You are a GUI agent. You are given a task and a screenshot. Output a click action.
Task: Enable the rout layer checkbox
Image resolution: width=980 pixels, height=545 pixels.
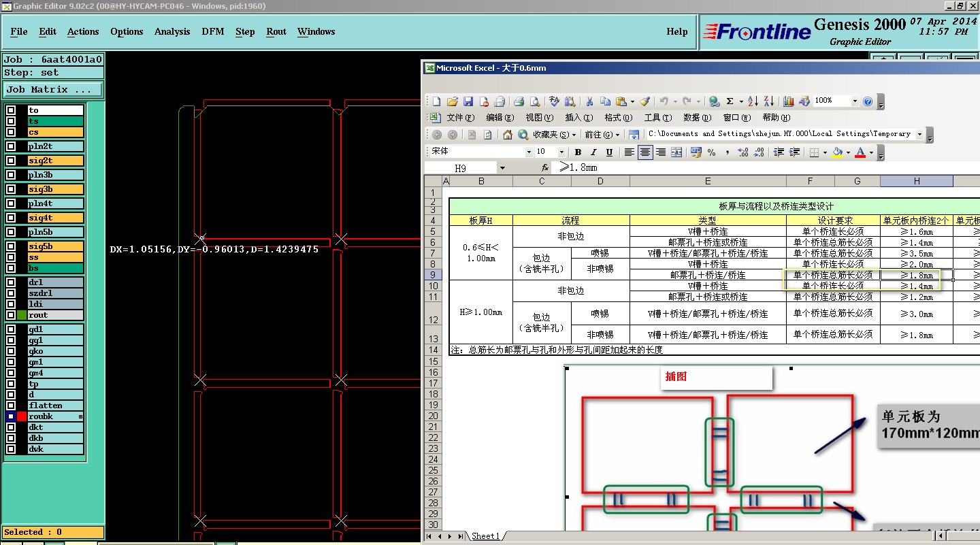[11, 315]
